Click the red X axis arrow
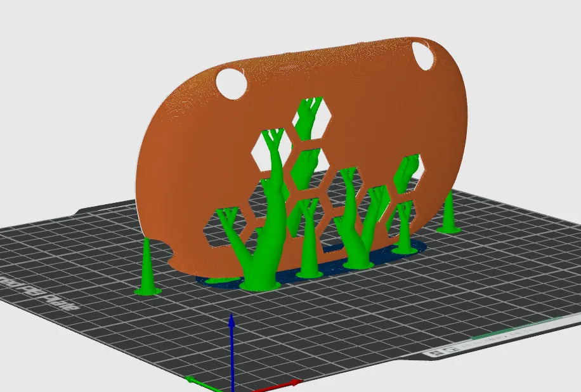 (278, 385)
